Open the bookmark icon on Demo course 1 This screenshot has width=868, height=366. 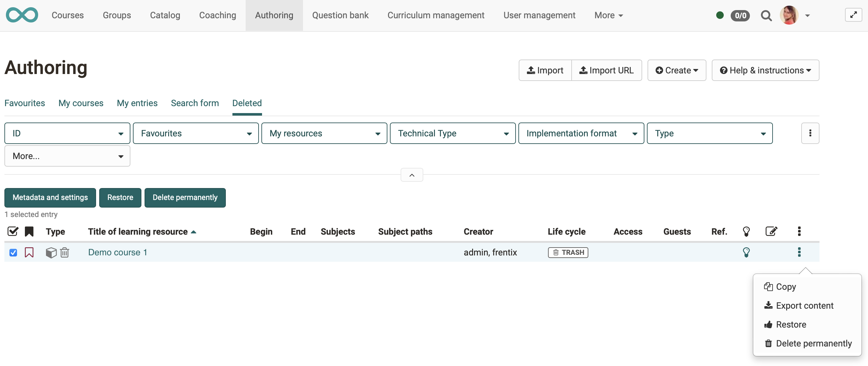point(29,252)
